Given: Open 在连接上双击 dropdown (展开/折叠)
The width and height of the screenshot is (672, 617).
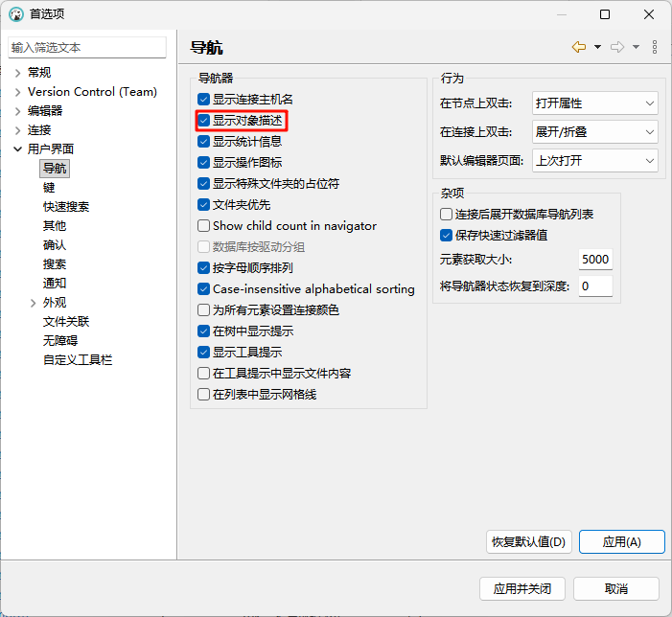Looking at the screenshot, I should tap(595, 132).
